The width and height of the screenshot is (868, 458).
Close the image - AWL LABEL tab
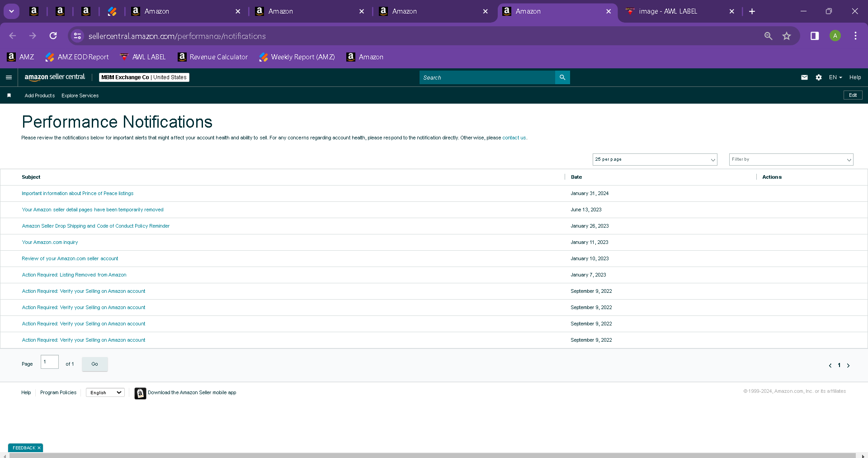[x=731, y=11]
